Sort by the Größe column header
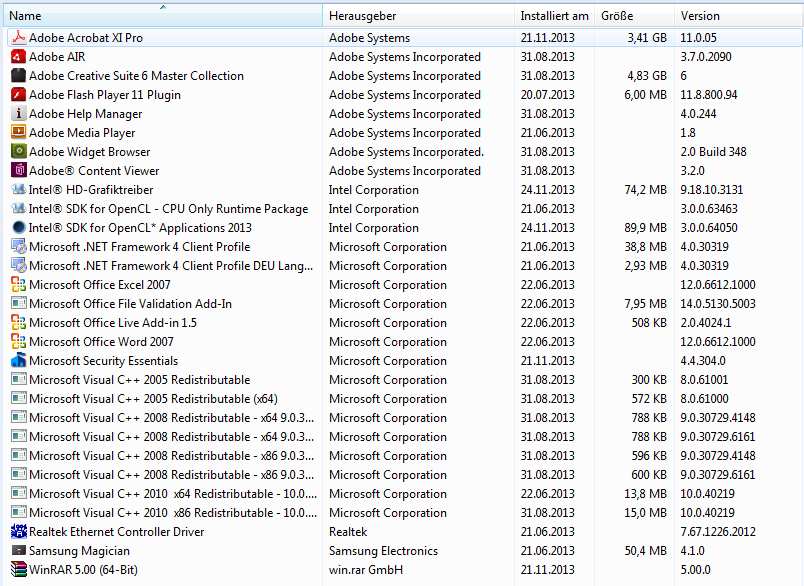This screenshot has width=804, height=586. coord(634,15)
